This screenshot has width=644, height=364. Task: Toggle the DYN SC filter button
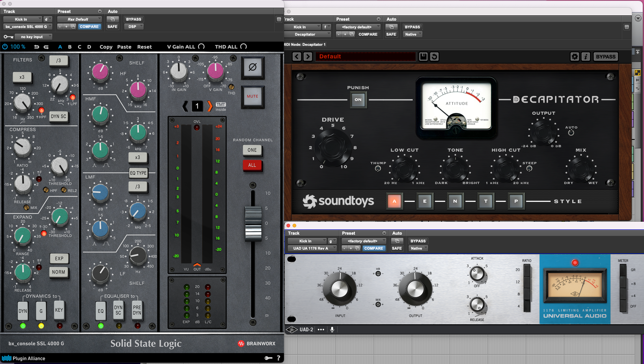58,116
